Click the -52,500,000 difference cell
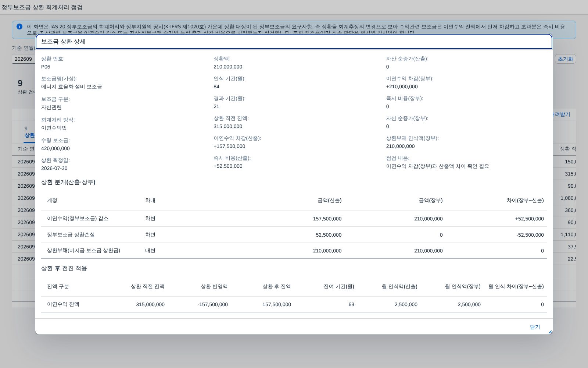The image size is (588, 368). click(530, 235)
